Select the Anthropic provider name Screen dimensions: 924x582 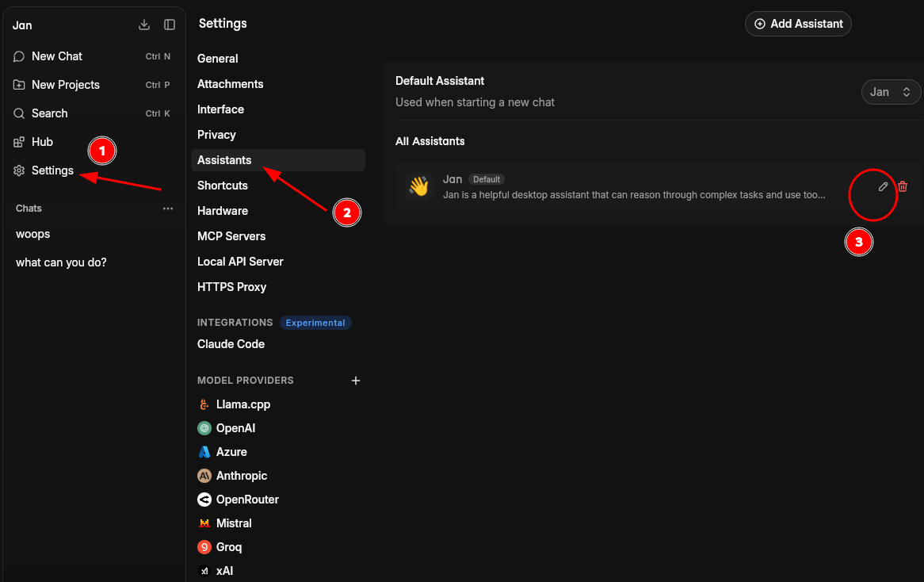coord(241,476)
